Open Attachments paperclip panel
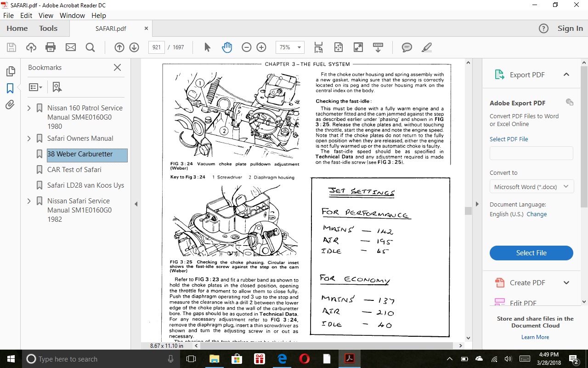Screen dimensions: 588x368 coord(10,105)
